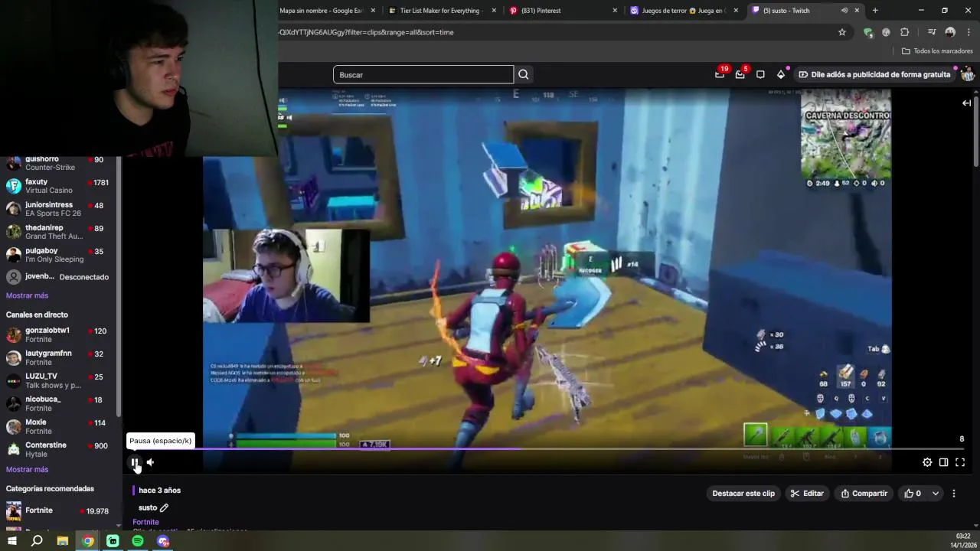This screenshot has height=551, width=980.
Task: Click the Destacar este clip button
Action: [743, 494]
